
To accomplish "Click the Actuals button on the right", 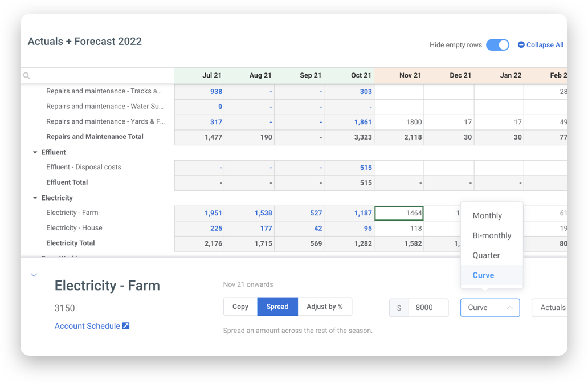I will (x=552, y=308).
